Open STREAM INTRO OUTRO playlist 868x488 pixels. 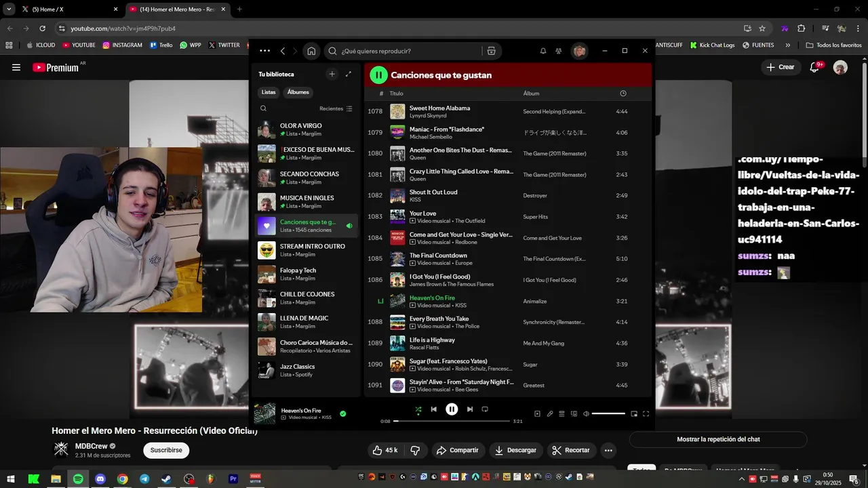(x=307, y=250)
